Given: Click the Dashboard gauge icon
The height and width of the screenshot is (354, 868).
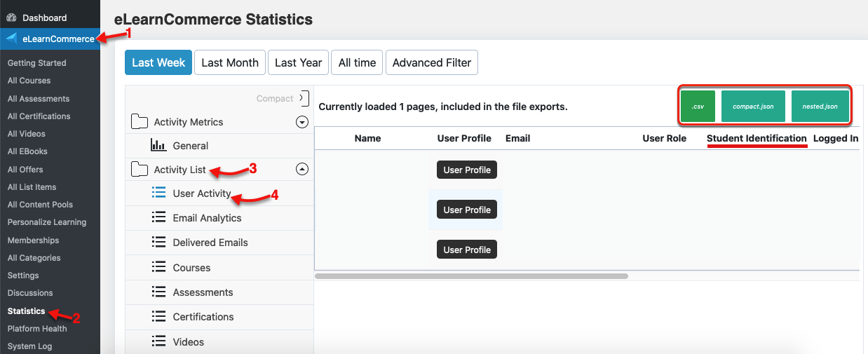Looking at the screenshot, I should click(11, 18).
